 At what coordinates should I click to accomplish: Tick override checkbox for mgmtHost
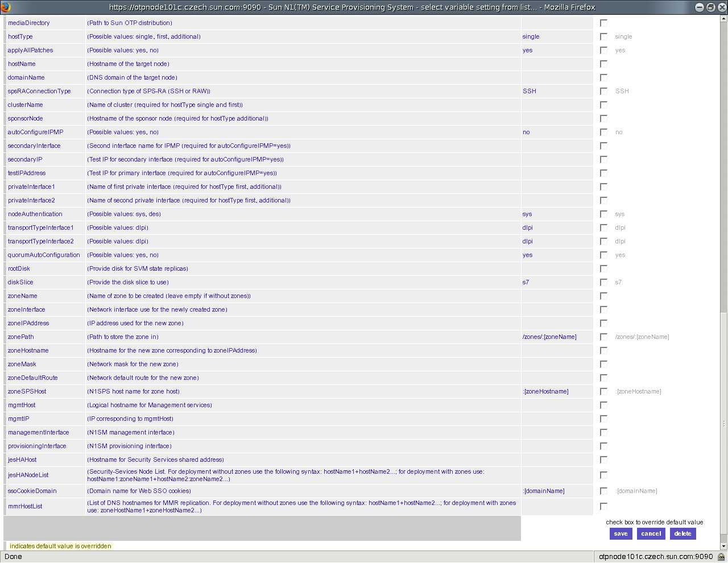(x=603, y=405)
